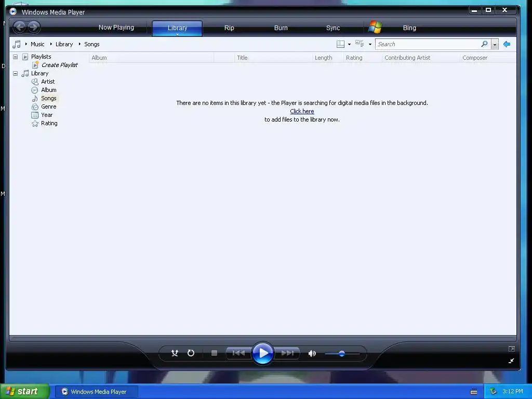
Task: Expand the arrow before Songs breadcrumb
Action: tap(79, 44)
